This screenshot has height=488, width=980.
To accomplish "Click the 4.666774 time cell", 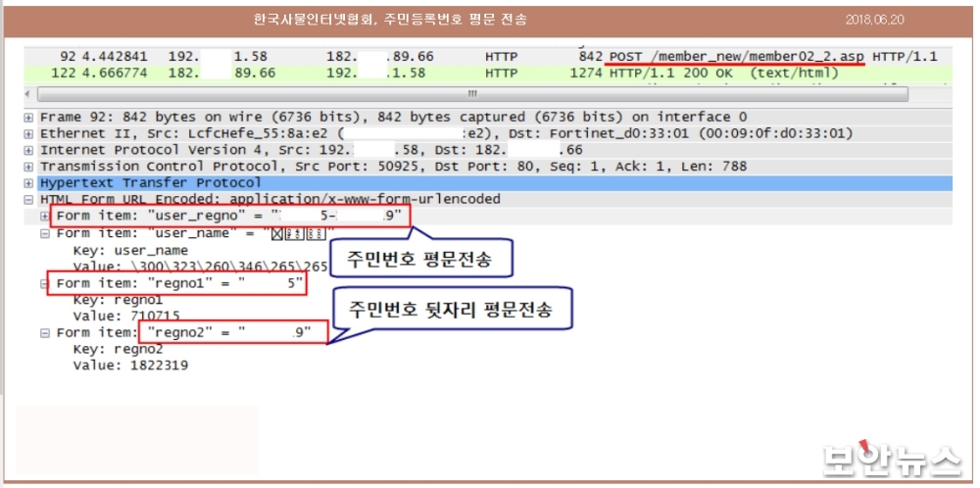I will pos(115,73).
